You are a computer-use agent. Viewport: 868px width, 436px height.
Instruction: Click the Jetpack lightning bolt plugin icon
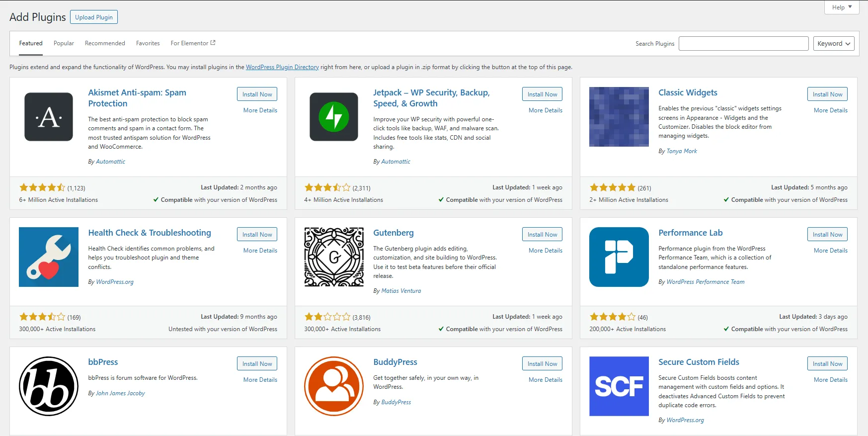coord(334,117)
